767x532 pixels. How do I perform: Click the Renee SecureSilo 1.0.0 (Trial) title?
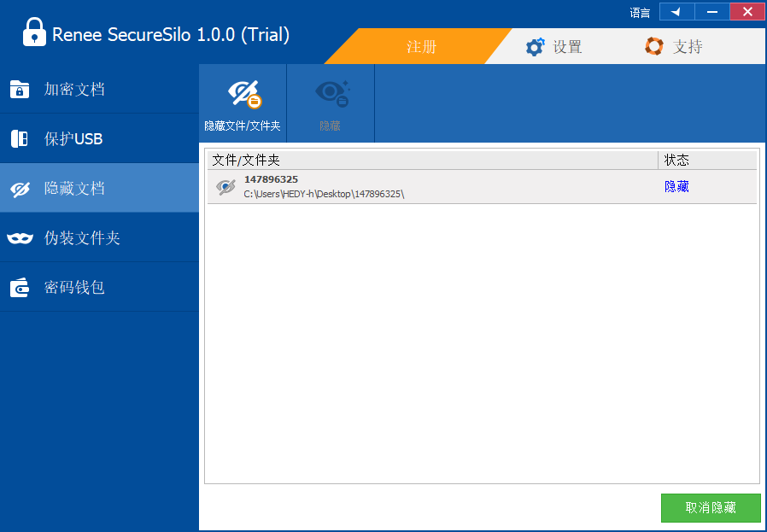click(171, 35)
